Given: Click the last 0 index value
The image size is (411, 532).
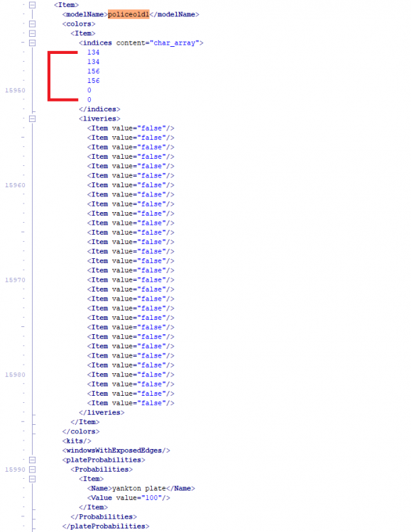Looking at the screenshot, I should tap(89, 100).
